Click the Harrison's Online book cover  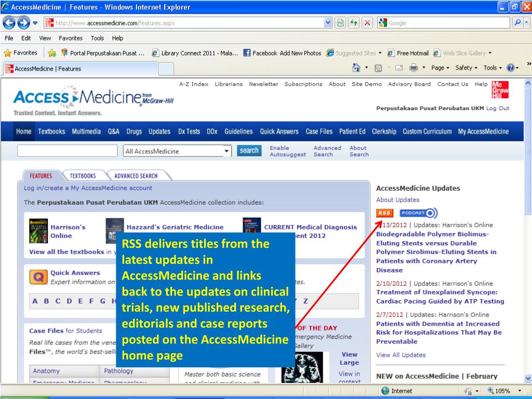(38, 231)
